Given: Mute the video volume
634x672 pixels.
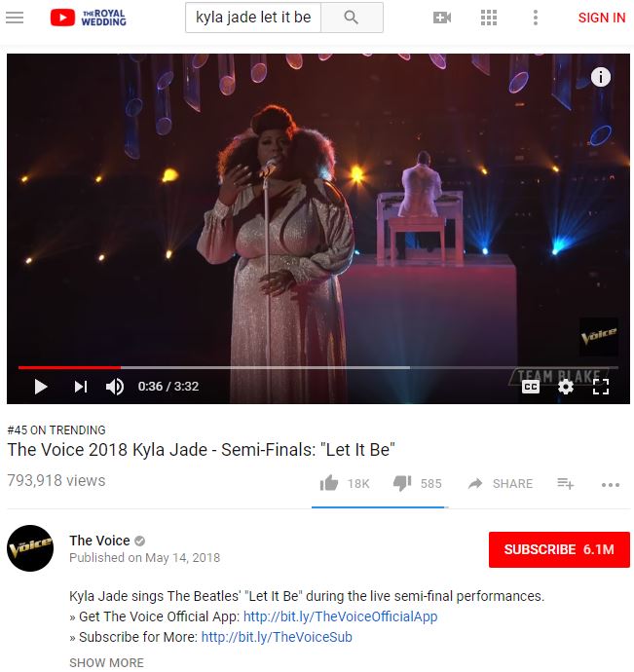Looking at the screenshot, I should (x=115, y=387).
